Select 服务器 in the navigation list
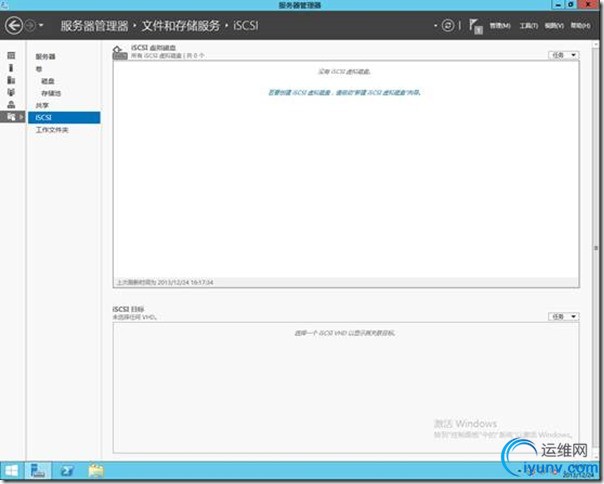604x484 pixels. [45, 56]
